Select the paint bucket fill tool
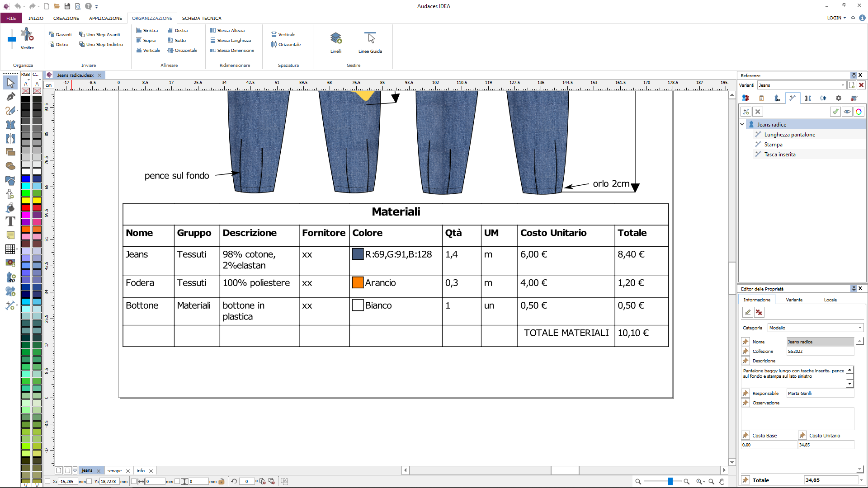Image resolution: width=868 pixels, height=488 pixels. coord(10,208)
